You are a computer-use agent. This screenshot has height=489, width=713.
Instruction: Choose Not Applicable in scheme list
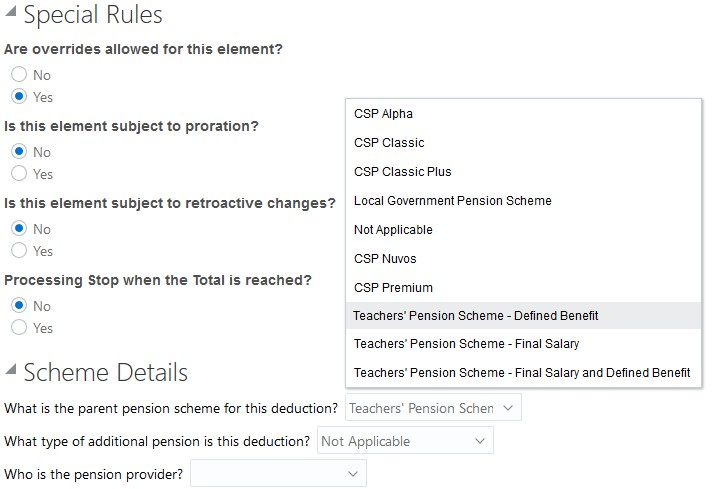393,230
